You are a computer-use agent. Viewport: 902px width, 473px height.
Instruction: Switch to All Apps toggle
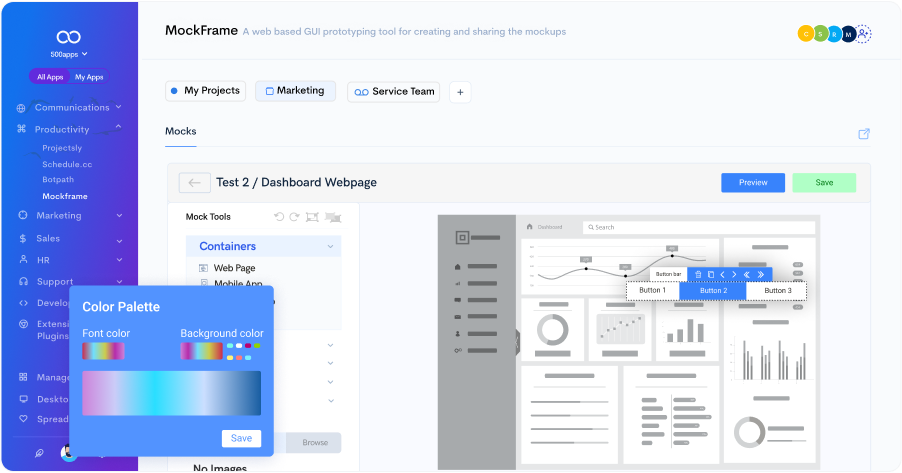tap(50, 77)
